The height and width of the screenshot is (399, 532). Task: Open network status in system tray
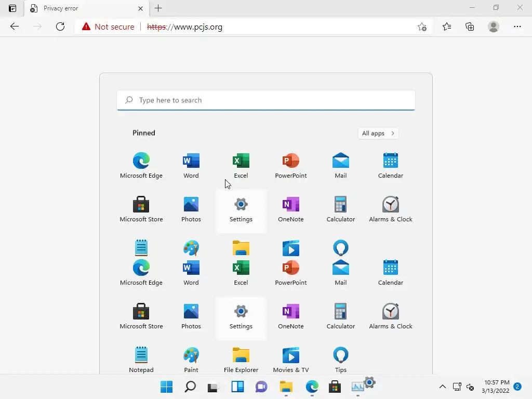coord(457,387)
